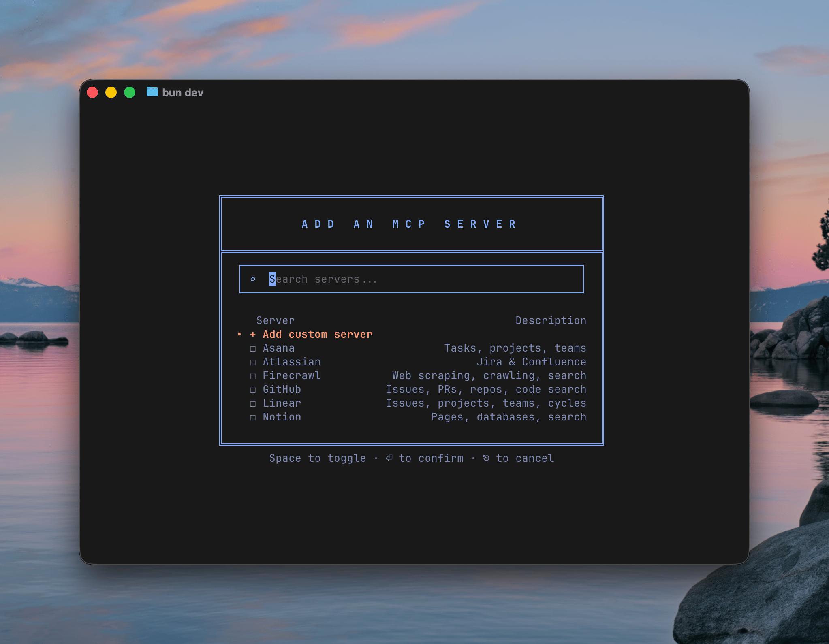
Task: Click the 'Space to toggle' hint
Action: 318,458
